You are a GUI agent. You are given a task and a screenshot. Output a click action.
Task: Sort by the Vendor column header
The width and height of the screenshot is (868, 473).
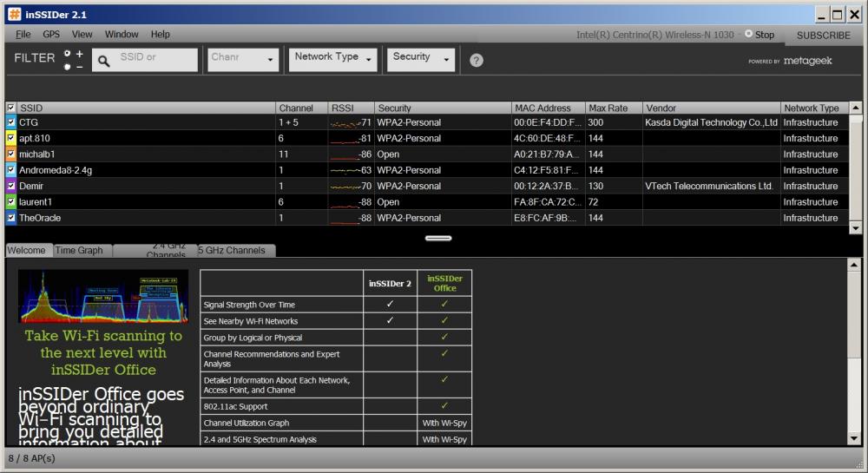pos(712,108)
